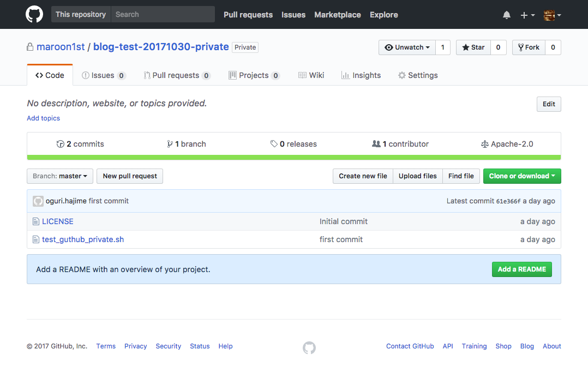Click the tag icon beside '0 releases'
588x367 pixels.
(x=274, y=143)
